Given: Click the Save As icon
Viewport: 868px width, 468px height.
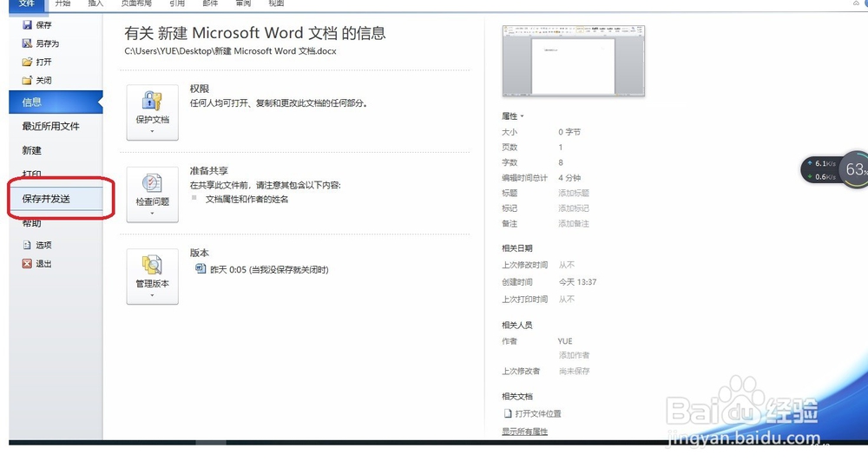Looking at the screenshot, I should [x=27, y=43].
